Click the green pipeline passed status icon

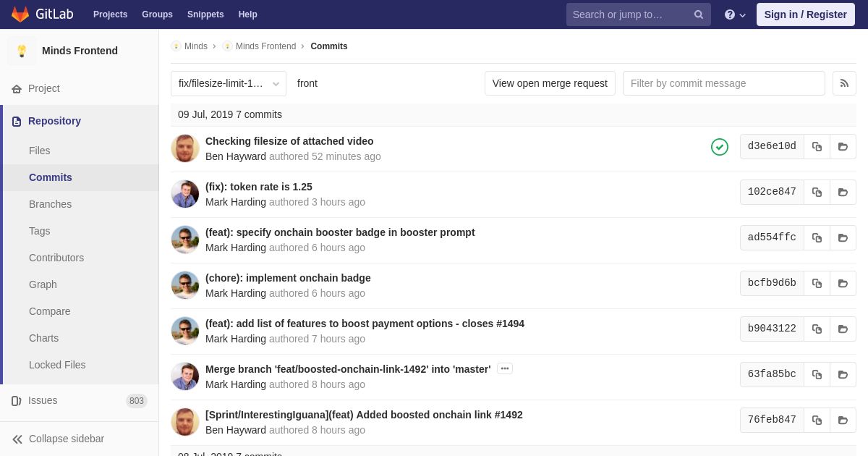coord(720,147)
